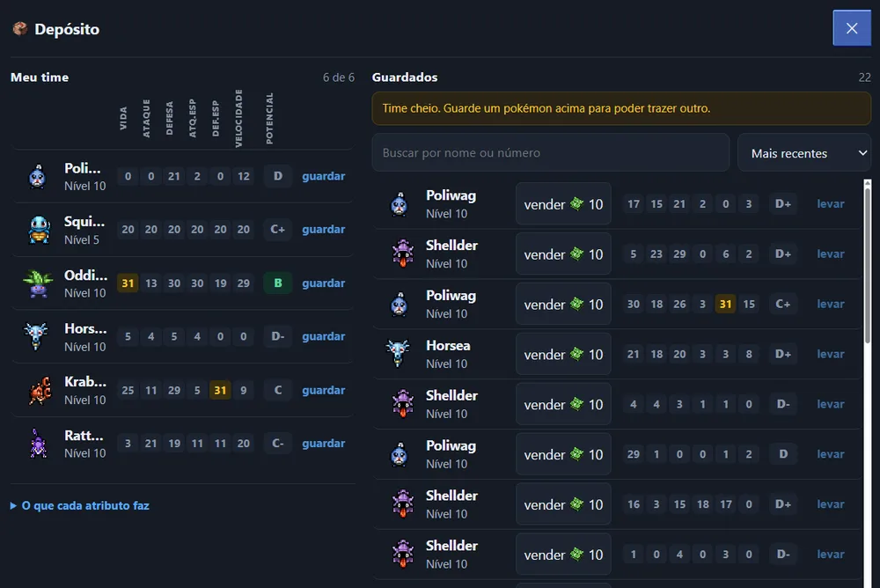The width and height of the screenshot is (880, 588).
Task: Take the Shellder 16 3 15 with levar
Action: tap(830, 503)
